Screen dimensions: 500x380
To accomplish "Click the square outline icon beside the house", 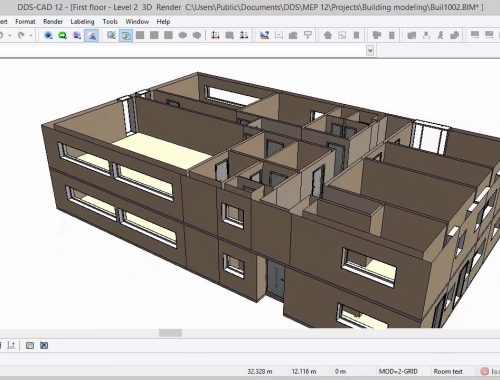I will [x=342, y=35].
